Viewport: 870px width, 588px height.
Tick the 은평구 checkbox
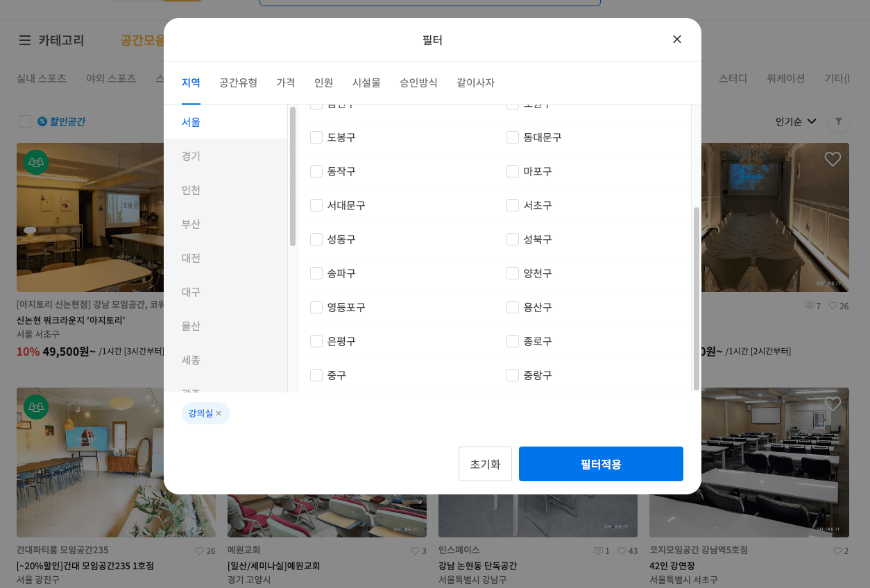pyautogui.click(x=316, y=341)
